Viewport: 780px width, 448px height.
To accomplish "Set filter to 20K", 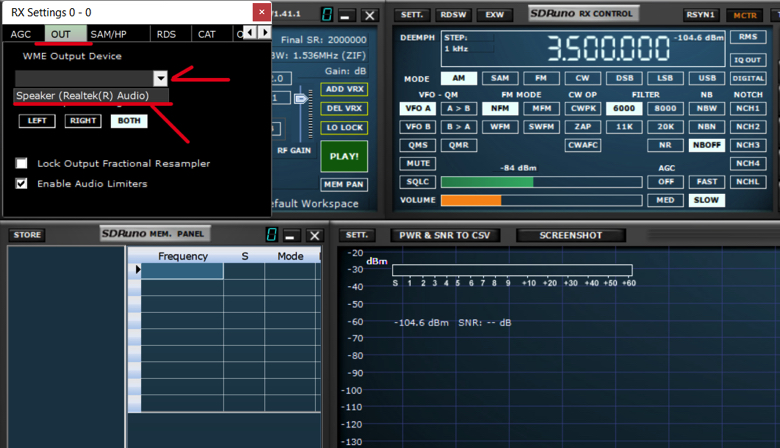I will point(665,127).
